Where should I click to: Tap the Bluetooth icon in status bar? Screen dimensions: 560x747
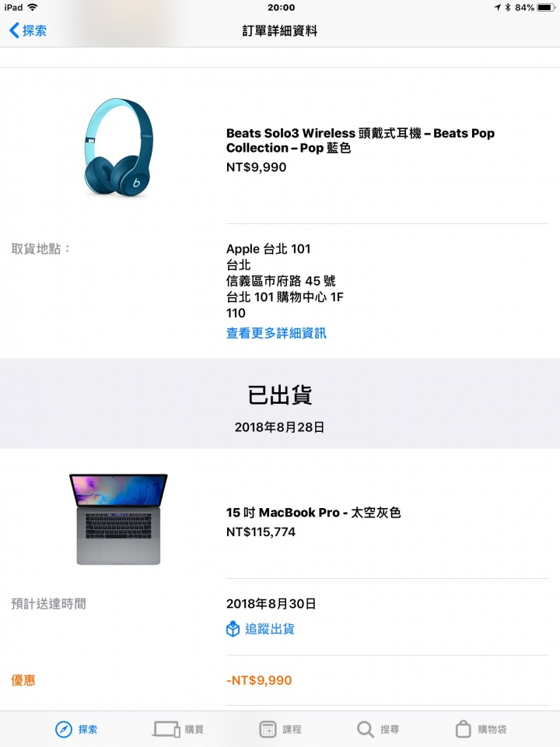pyautogui.click(x=508, y=7)
